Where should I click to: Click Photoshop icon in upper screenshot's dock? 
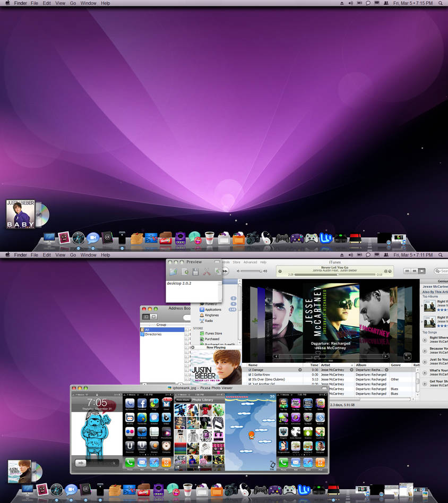click(151, 238)
